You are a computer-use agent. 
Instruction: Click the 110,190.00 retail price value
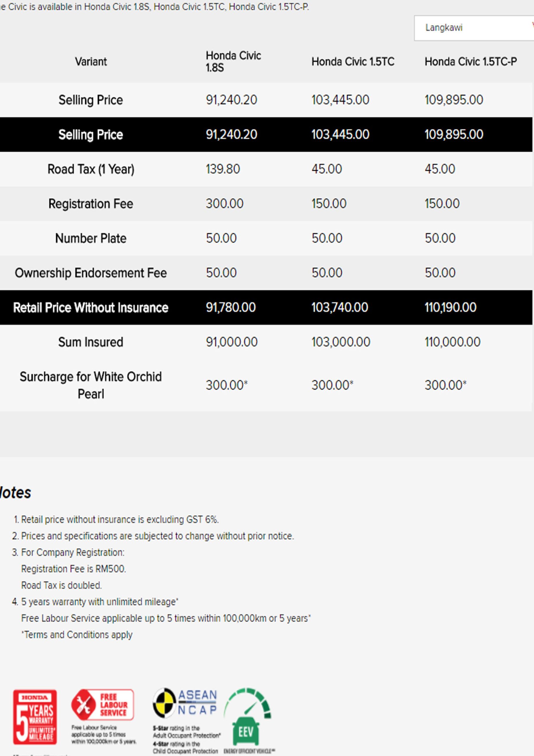click(x=450, y=307)
